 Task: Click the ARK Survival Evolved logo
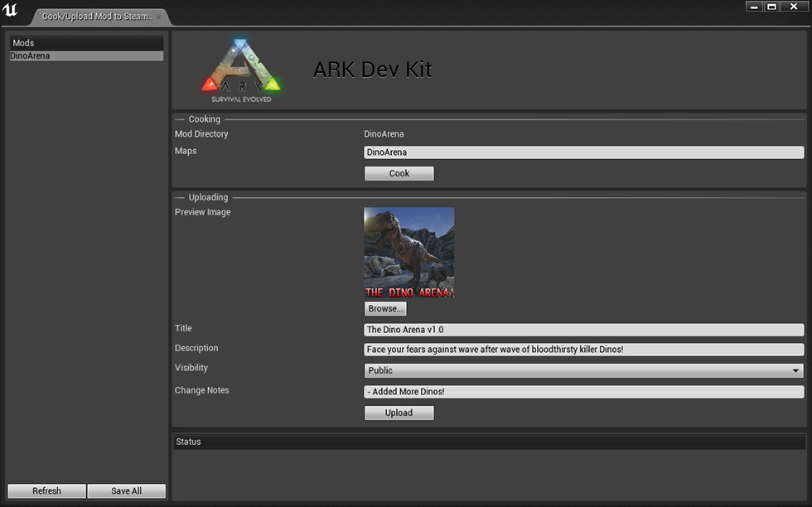point(240,68)
